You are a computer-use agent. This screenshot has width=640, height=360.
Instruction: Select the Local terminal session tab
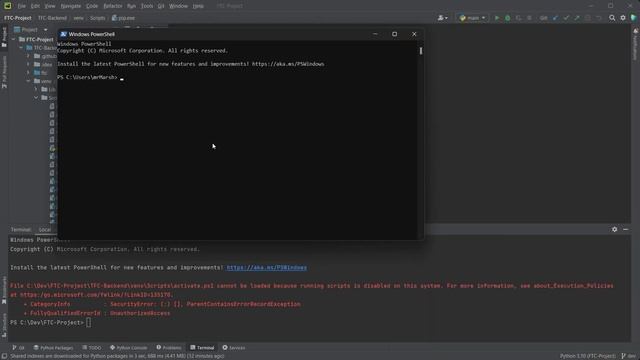[x=45, y=230]
